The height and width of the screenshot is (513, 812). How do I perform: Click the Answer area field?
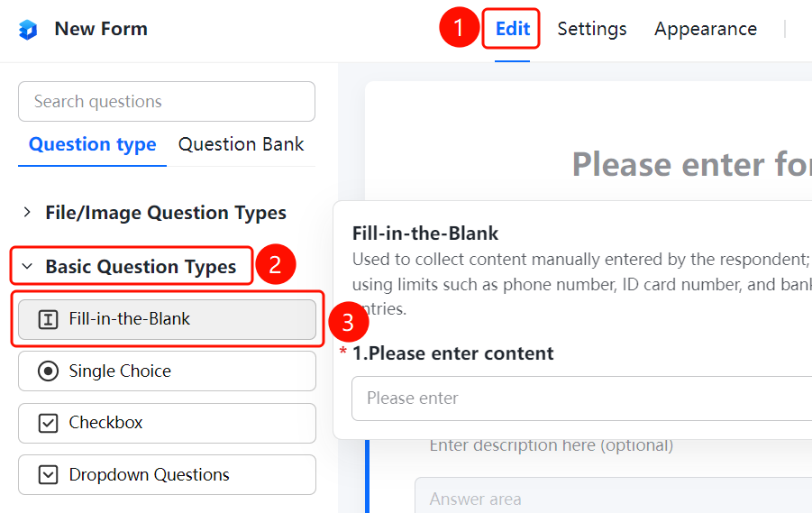[613, 495]
